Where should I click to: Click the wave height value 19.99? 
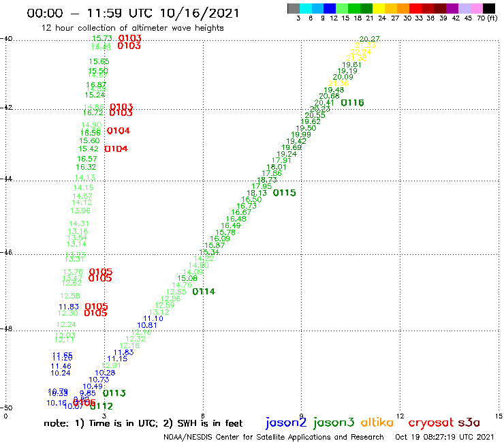point(301,135)
